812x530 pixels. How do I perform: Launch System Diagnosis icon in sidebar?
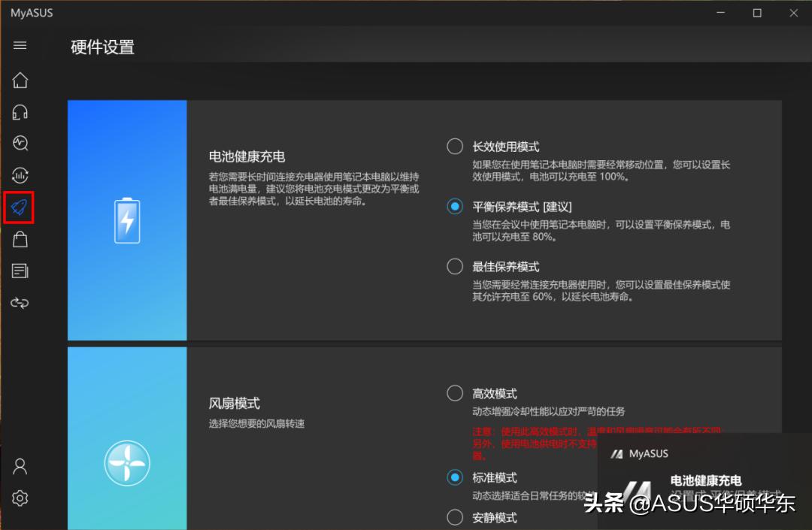tap(20, 143)
